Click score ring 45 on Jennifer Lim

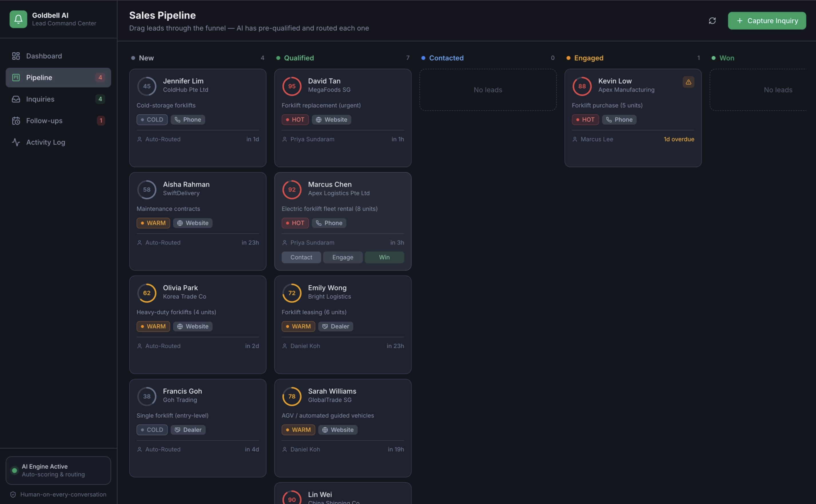pos(147,86)
